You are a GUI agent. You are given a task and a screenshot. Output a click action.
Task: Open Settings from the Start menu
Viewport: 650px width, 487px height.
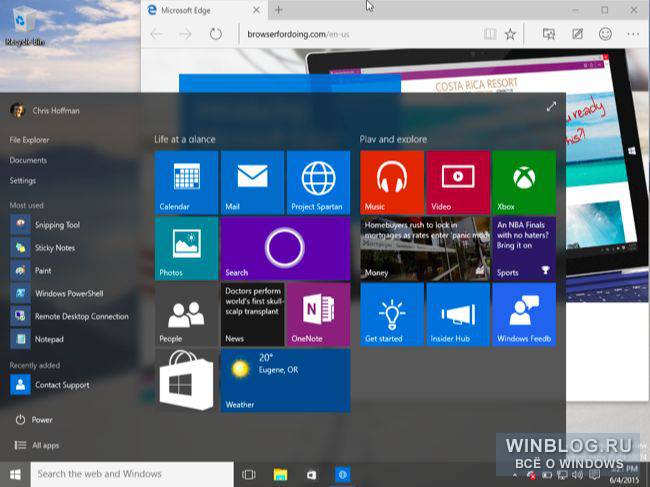[x=23, y=181]
